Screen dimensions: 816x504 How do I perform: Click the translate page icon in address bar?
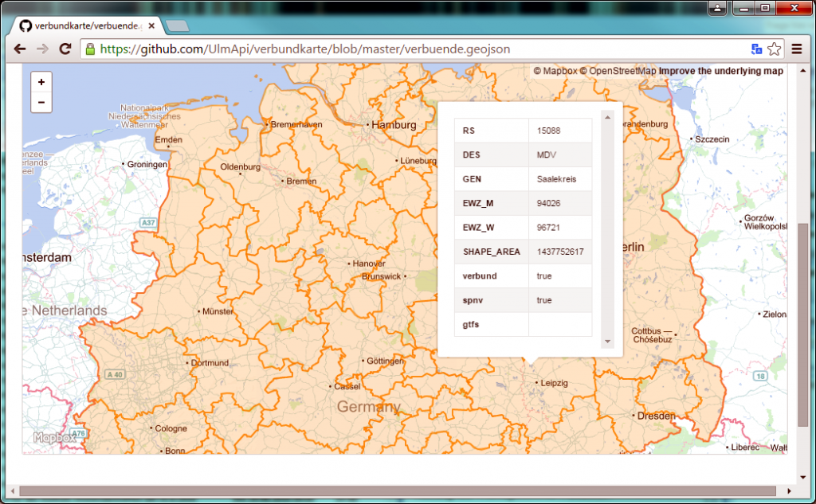pos(756,49)
